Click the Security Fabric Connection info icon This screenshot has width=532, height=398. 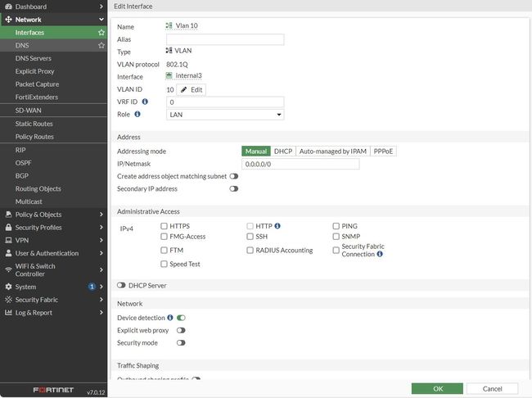click(x=380, y=255)
